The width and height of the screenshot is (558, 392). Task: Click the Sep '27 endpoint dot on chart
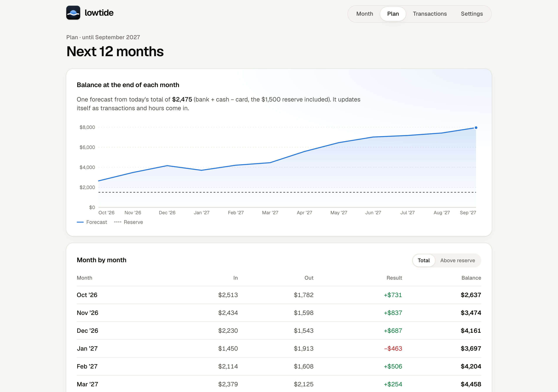click(476, 128)
